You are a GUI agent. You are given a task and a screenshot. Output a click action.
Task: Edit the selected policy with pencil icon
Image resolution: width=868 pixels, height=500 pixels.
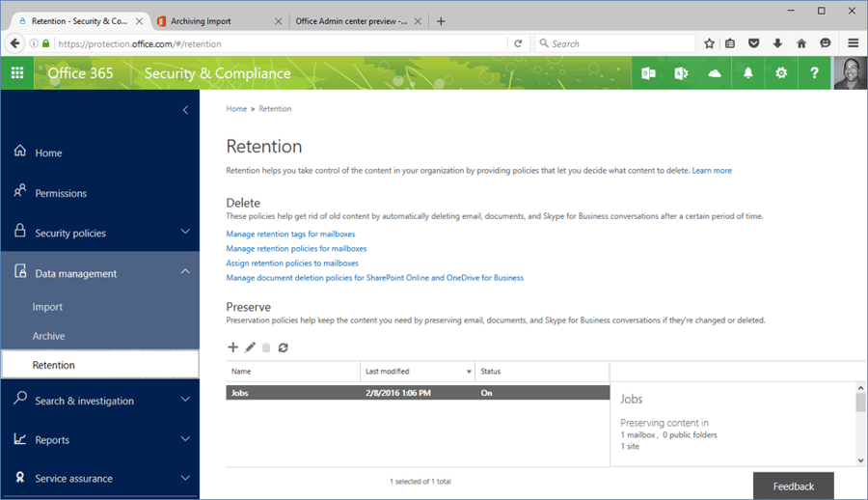(x=250, y=347)
